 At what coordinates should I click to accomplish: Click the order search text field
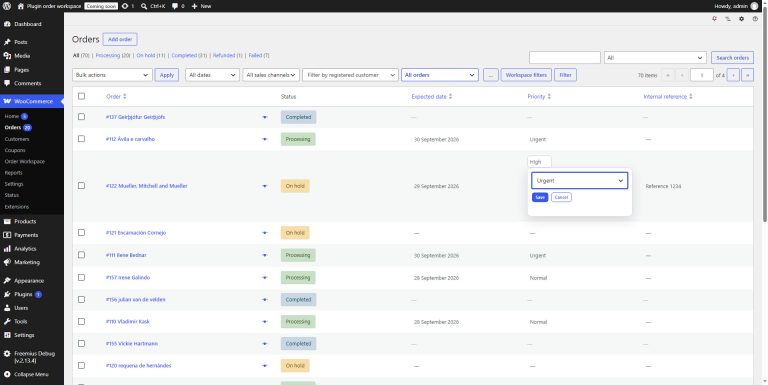click(x=565, y=58)
